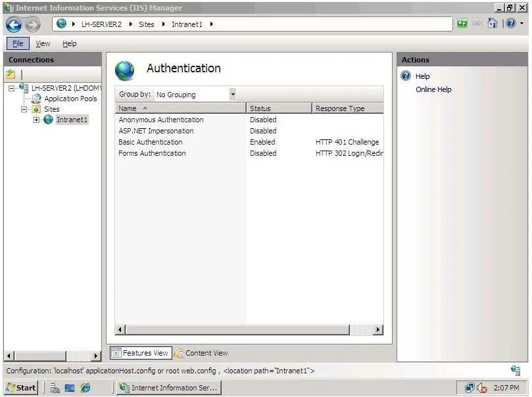The image size is (532, 397).
Task: Collapse the Sites tree node
Action: click(x=24, y=109)
